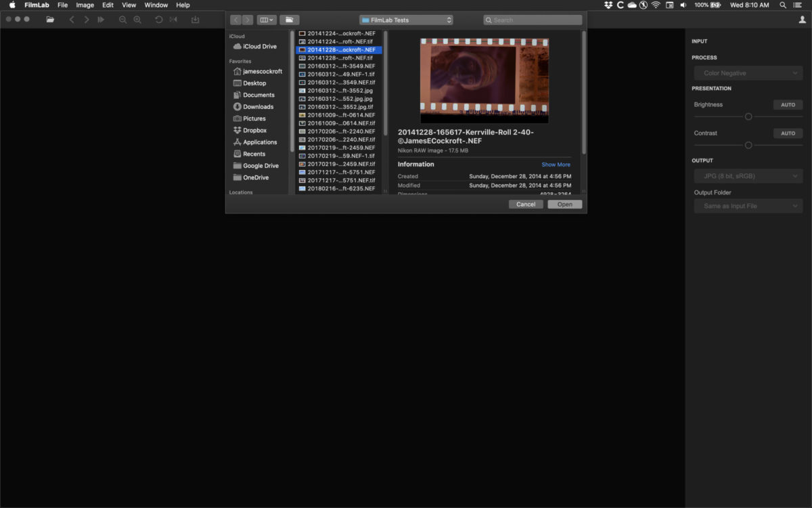The image size is (812, 508).
Task: Click the Brightness slider handle
Action: pos(748,117)
